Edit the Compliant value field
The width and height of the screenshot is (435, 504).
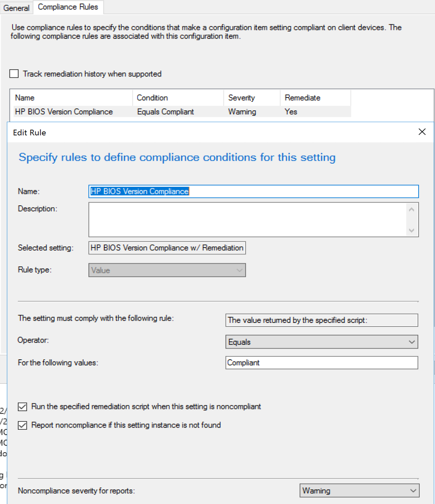321,363
